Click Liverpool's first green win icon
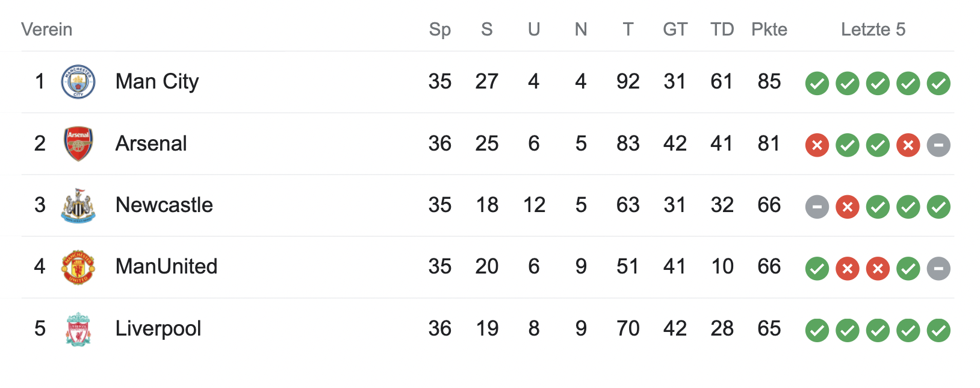 817,331
